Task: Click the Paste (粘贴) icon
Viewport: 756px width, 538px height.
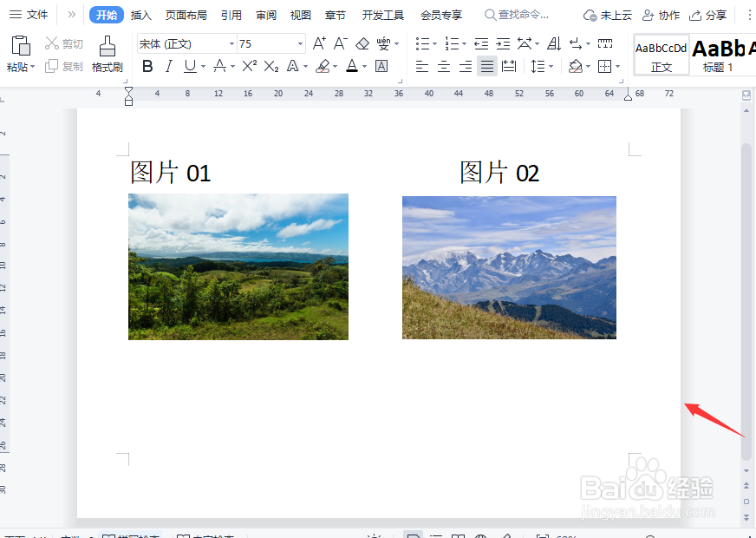Action: coord(21,46)
